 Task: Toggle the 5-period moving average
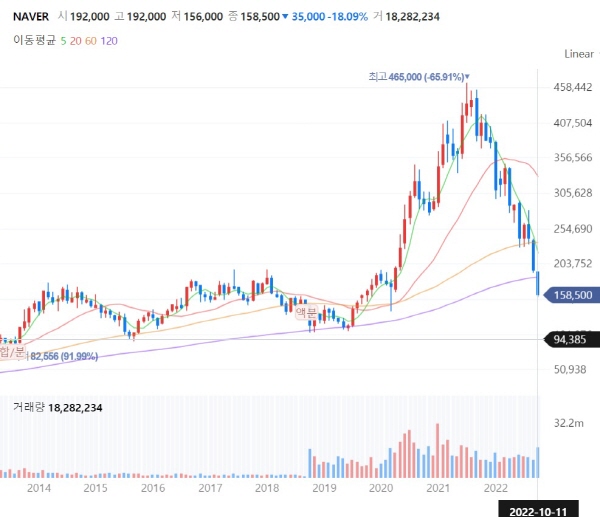[x=63, y=41]
